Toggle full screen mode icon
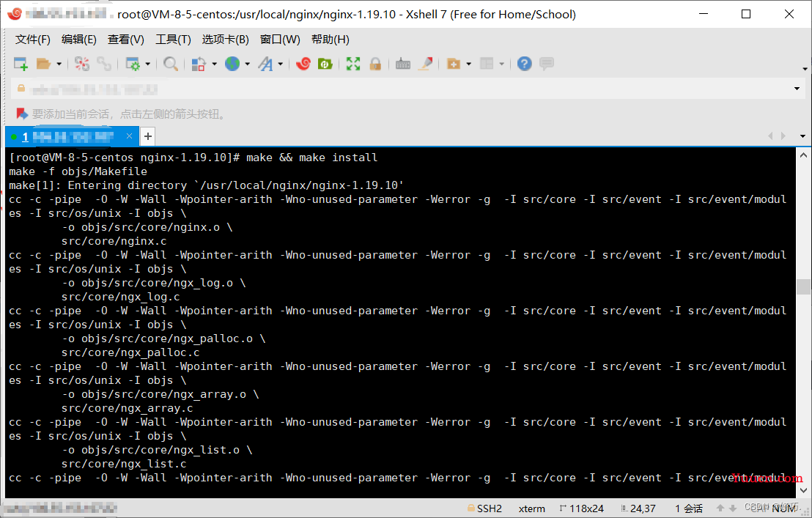 (353, 64)
